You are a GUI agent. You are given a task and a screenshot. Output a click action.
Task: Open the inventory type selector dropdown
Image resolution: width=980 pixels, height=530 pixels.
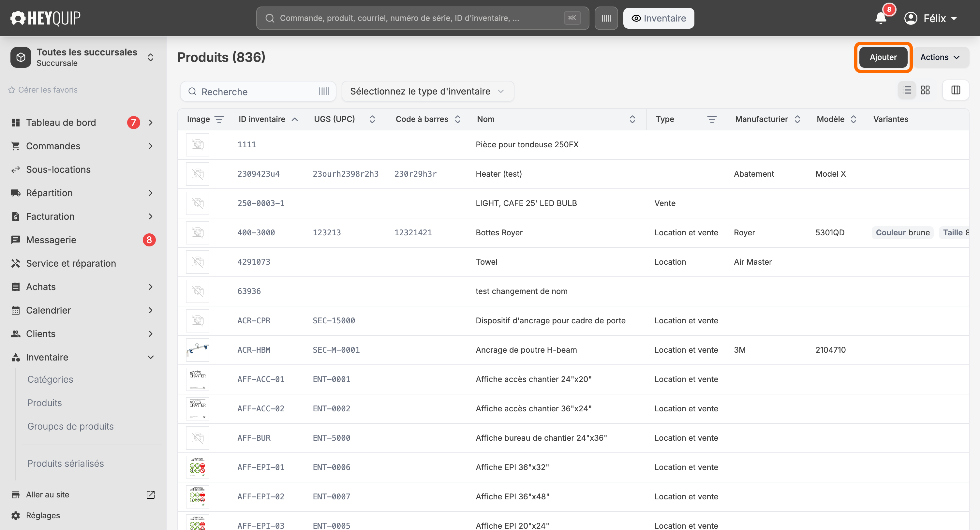[428, 91]
